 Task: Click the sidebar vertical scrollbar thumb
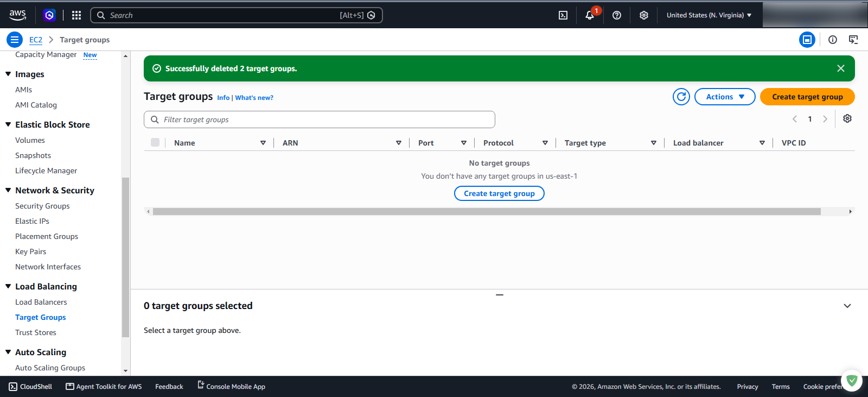(x=126, y=257)
